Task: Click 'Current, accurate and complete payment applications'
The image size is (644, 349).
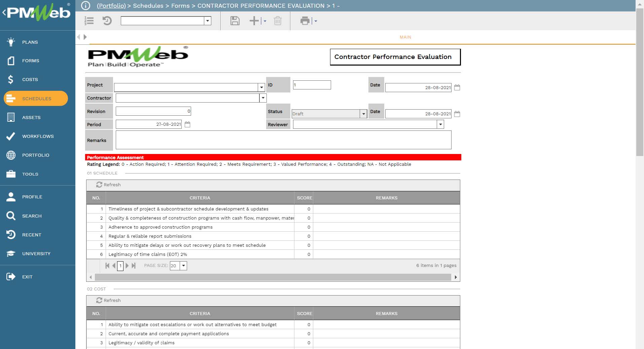Action: point(169,334)
